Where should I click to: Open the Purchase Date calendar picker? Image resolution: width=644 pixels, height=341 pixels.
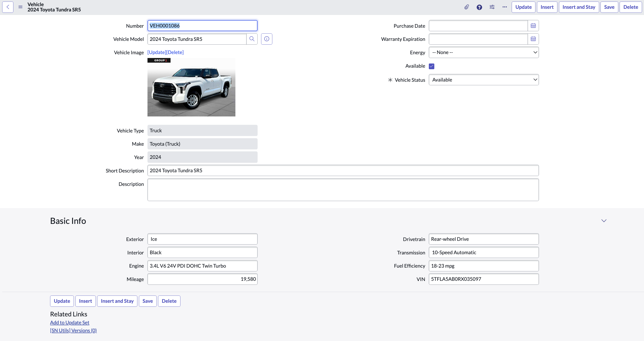(x=533, y=26)
